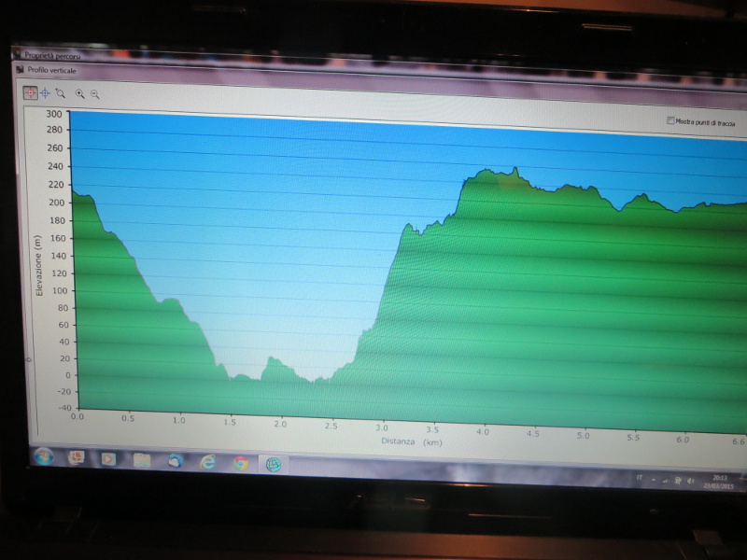This screenshot has height=560, width=747.
Task: Launch Internet Explorer from the taskbar
Action: coord(207,462)
